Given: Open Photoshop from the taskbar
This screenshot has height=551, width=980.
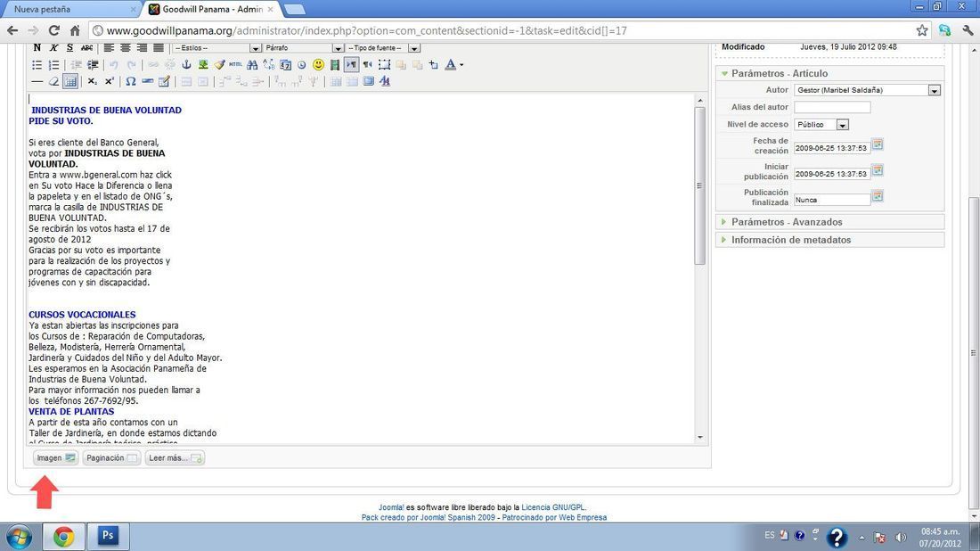Looking at the screenshot, I should [x=108, y=536].
